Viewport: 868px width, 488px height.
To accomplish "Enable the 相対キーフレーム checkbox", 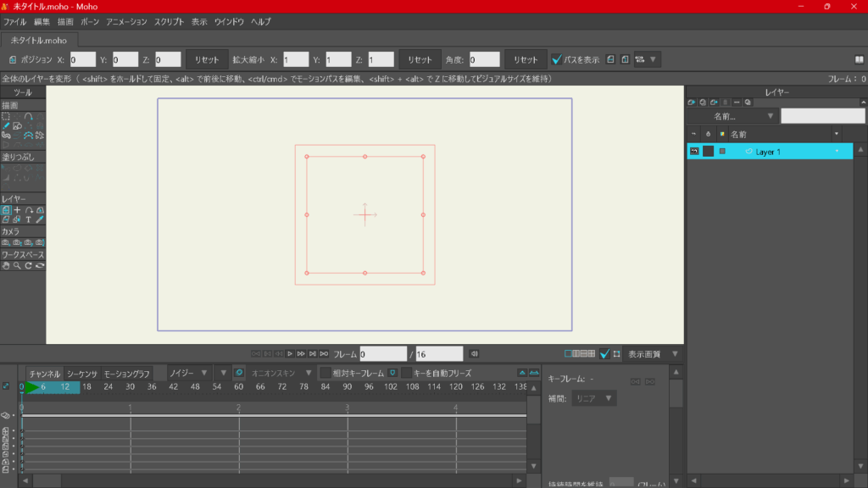I will pos(325,373).
